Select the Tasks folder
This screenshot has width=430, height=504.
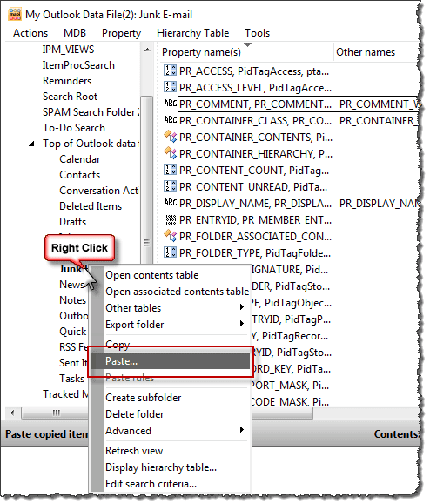coord(71,379)
